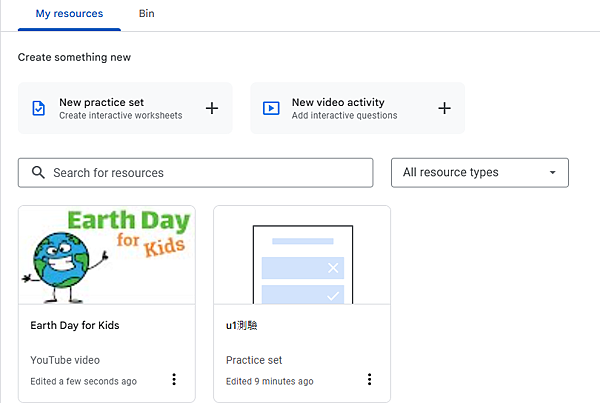The height and width of the screenshot is (403, 600).
Task: Click the u1測驗 title text
Action: click(241, 325)
